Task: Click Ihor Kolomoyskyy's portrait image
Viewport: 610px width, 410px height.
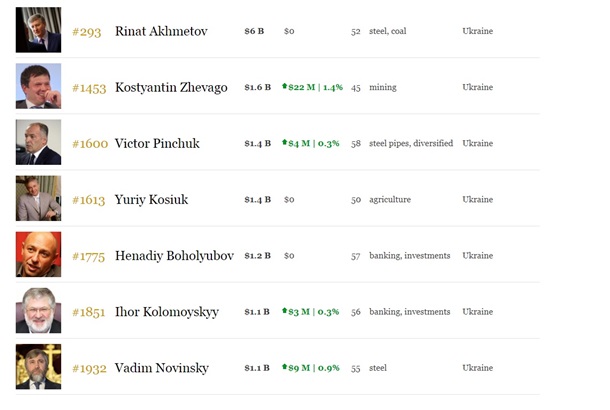Action: pyautogui.click(x=38, y=310)
